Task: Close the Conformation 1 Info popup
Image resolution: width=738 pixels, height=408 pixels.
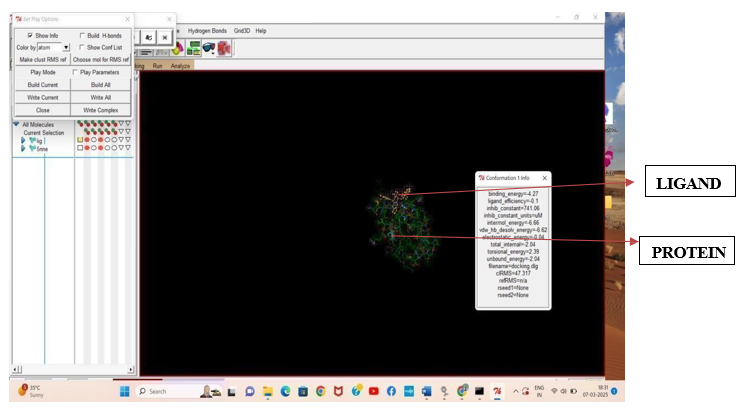Action: pyautogui.click(x=544, y=178)
